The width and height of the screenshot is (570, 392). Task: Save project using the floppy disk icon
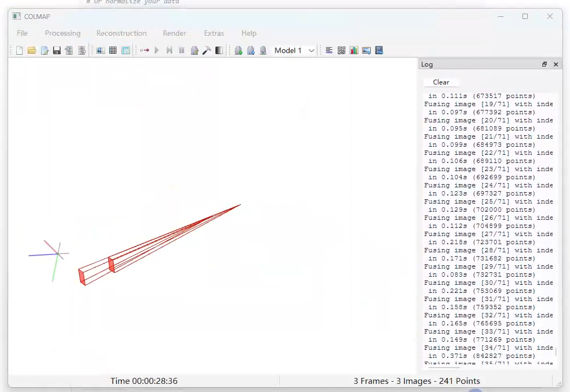(x=57, y=50)
